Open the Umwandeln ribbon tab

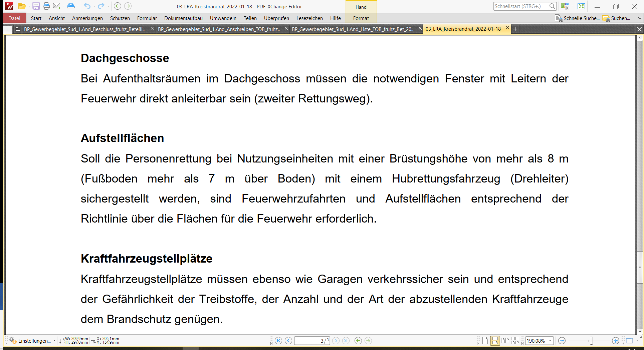223,18
